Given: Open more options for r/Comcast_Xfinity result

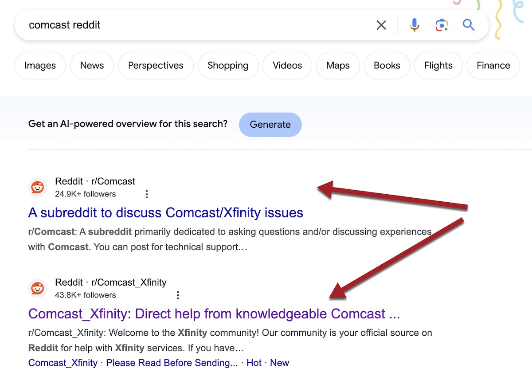Looking at the screenshot, I should pos(178,295).
